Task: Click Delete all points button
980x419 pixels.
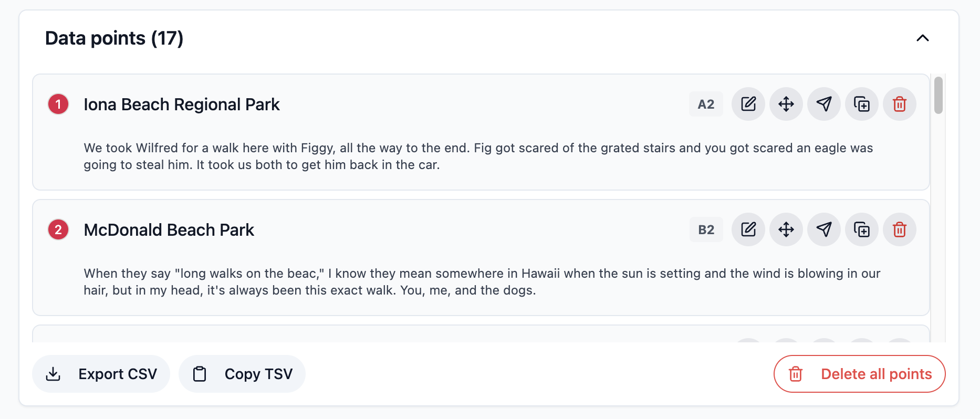Action: click(x=860, y=374)
